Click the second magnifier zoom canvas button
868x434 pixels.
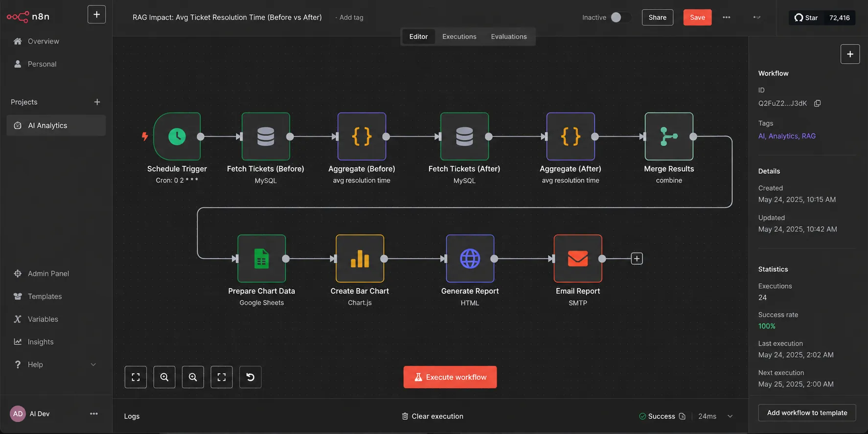coord(193,377)
